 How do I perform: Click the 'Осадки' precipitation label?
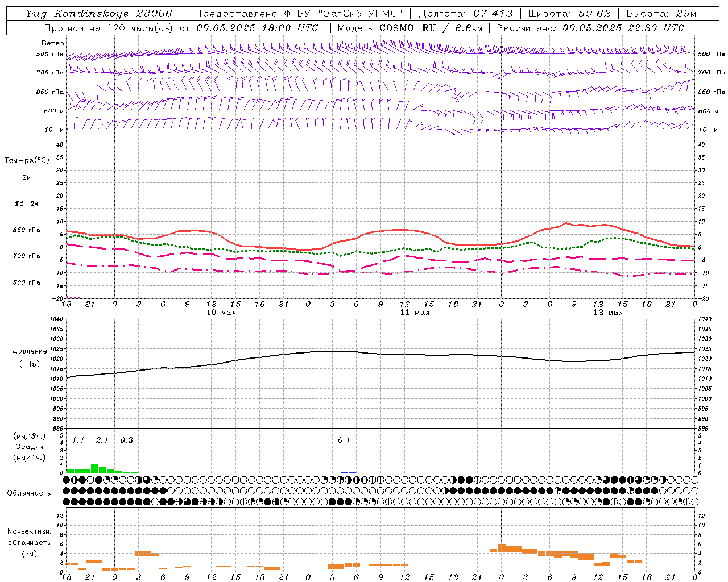(x=30, y=447)
